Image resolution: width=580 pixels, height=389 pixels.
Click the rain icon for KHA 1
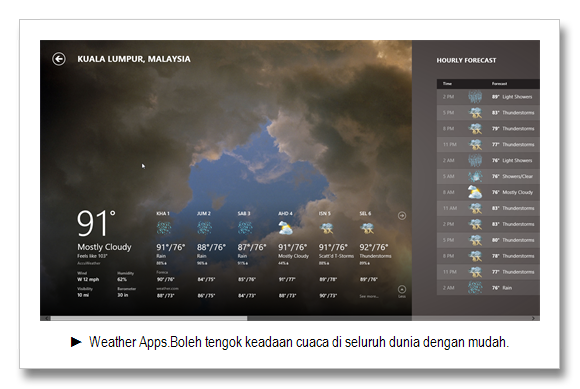coord(164,228)
